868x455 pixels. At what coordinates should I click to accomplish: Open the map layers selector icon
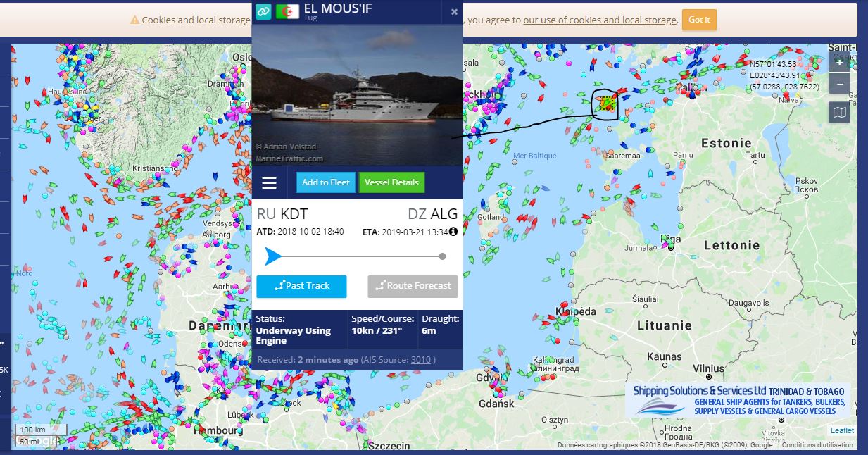pos(839,112)
